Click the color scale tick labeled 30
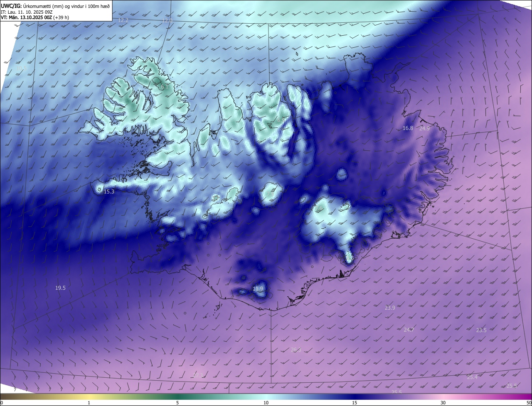Viewport: 532px width, 406px height. point(443,403)
